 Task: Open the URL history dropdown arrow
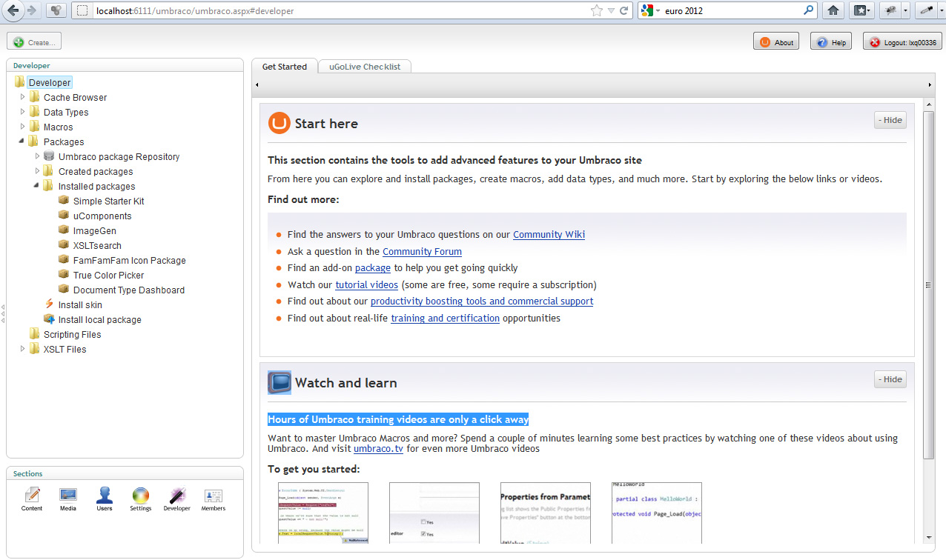611,11
